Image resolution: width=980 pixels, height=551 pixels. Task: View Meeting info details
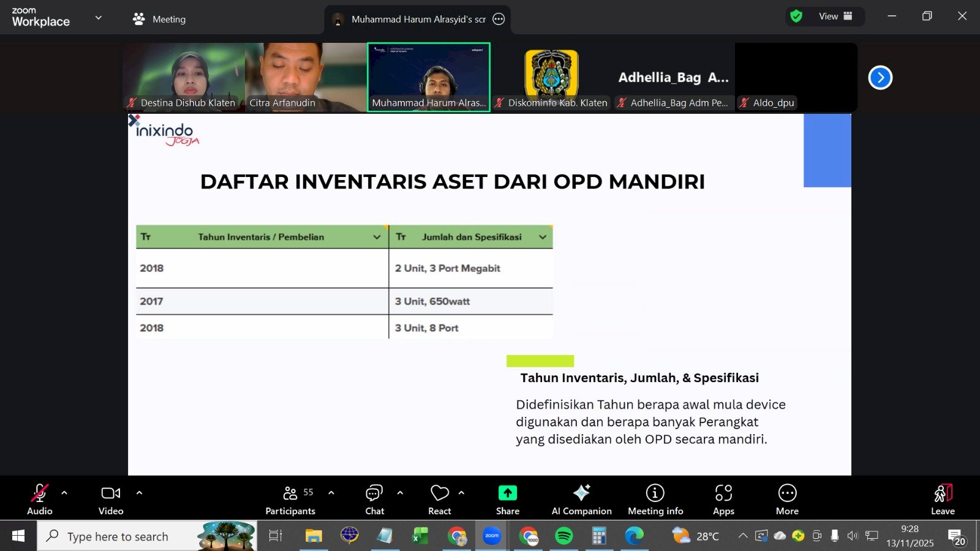click(x=655, y=497)
